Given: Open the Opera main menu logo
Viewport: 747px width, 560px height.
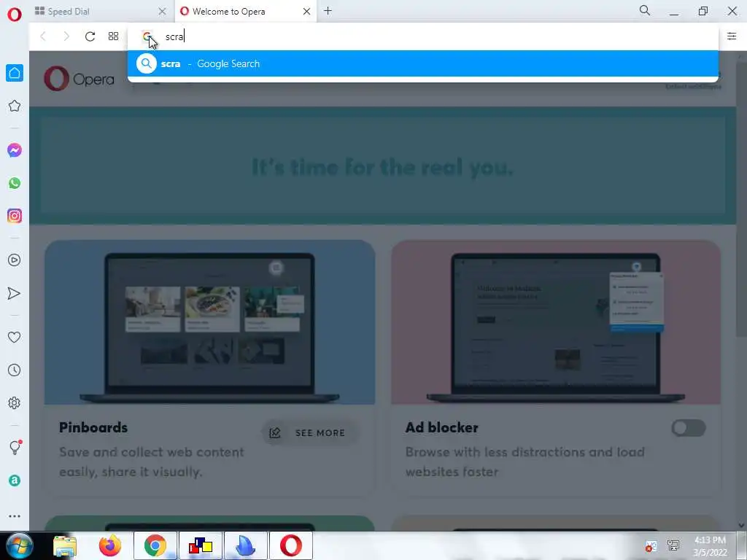Looking at the screenshot, I should pyautogui.click(x=15, y=15).
